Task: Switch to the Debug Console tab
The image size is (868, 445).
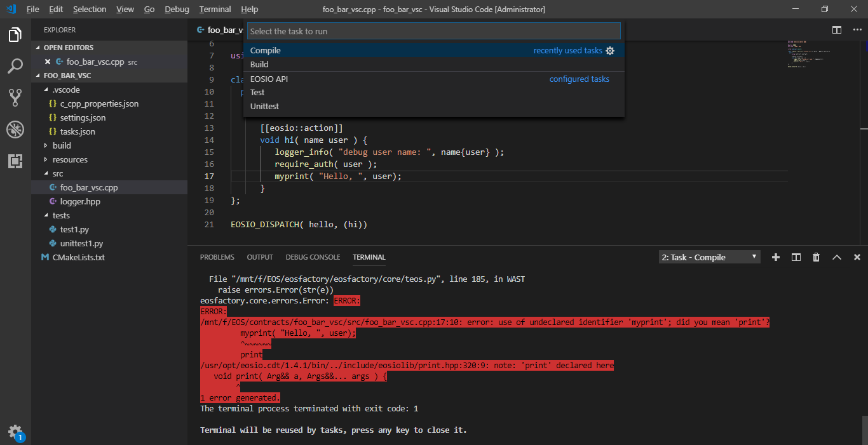Action: (313, 257)
